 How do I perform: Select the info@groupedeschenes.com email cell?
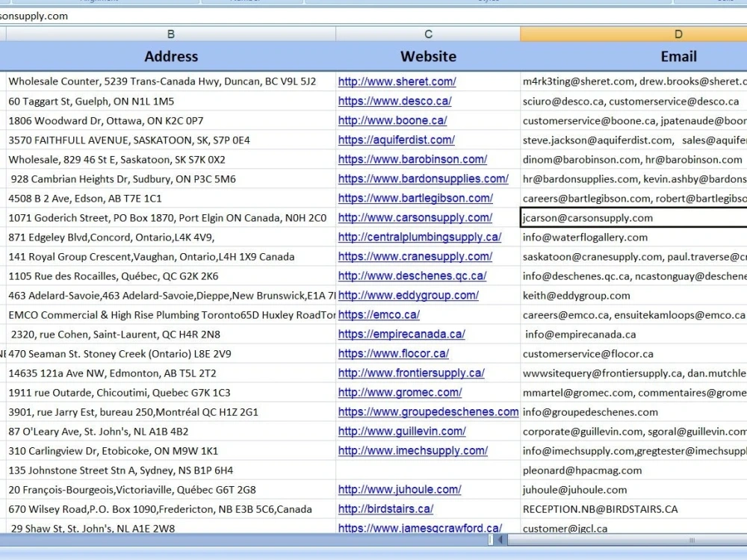tap(633, 412)
